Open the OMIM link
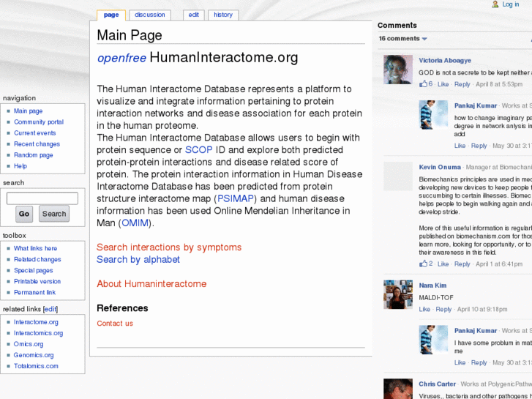Screen dimensions: 532x399 click(135, 223)
